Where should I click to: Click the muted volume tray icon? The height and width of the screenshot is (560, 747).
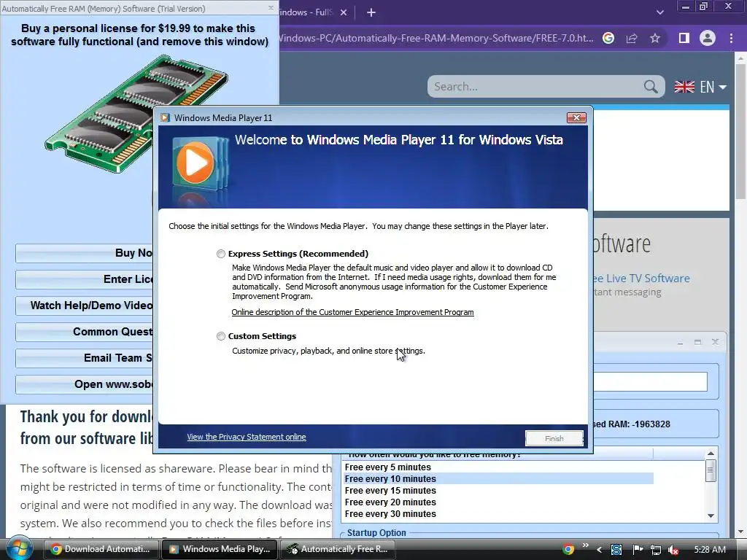pos(673,550)
